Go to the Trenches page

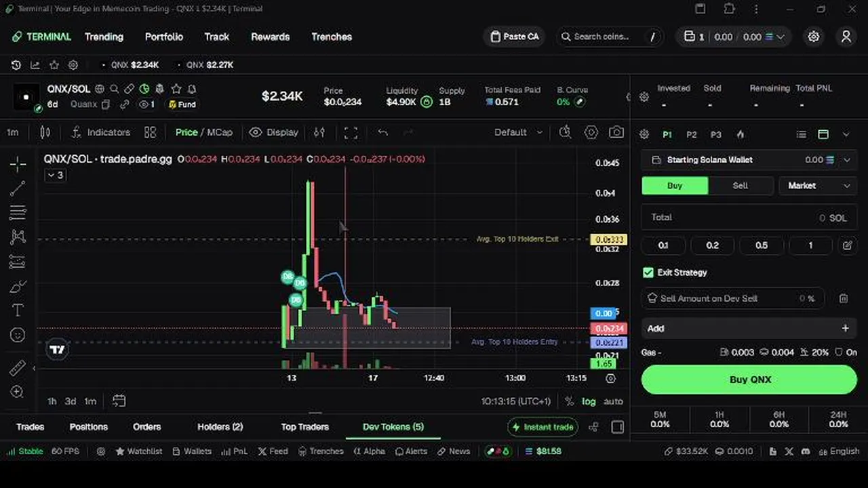(332, 37)
